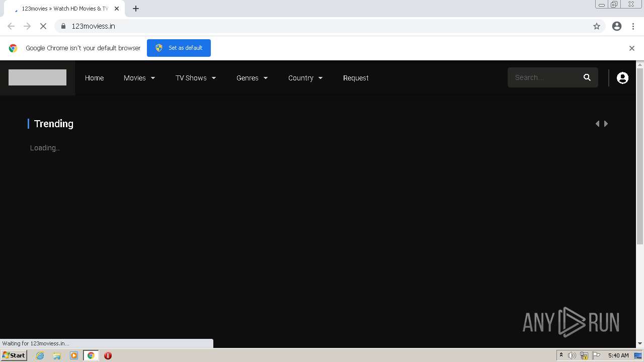The width and height of the screenshot is (644, 362).
Task: Set Chrome as default browser
Action: click(179, 48)
